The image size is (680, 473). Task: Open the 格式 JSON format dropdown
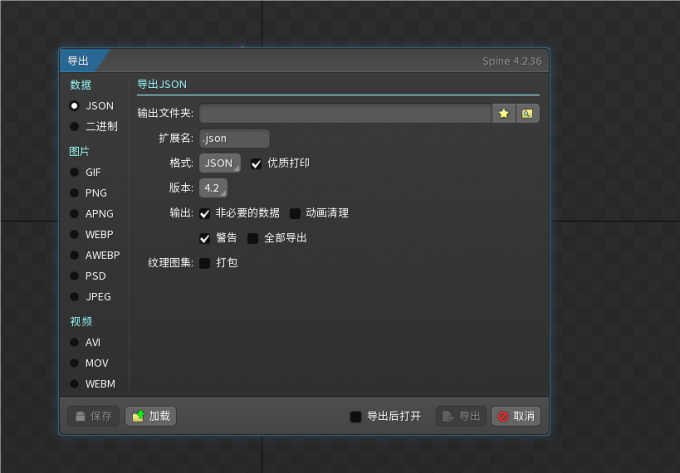pyautogui.click(x=219, y=163)
